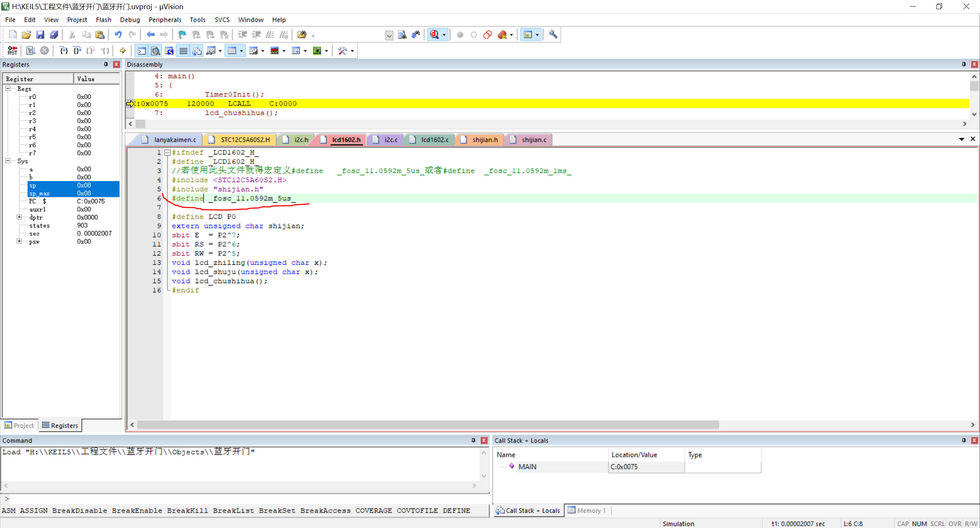Open the File menu
This screenshot has height=528, width=980.
pyautogui.click(x=10, y=20)
